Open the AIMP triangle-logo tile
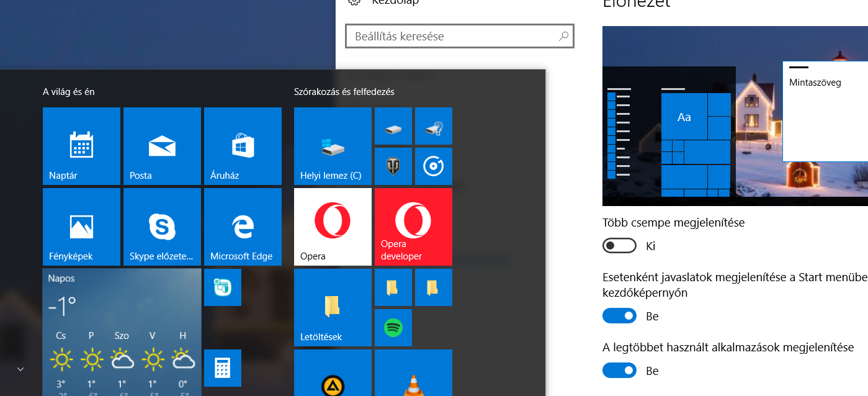 tap(333, 372)
